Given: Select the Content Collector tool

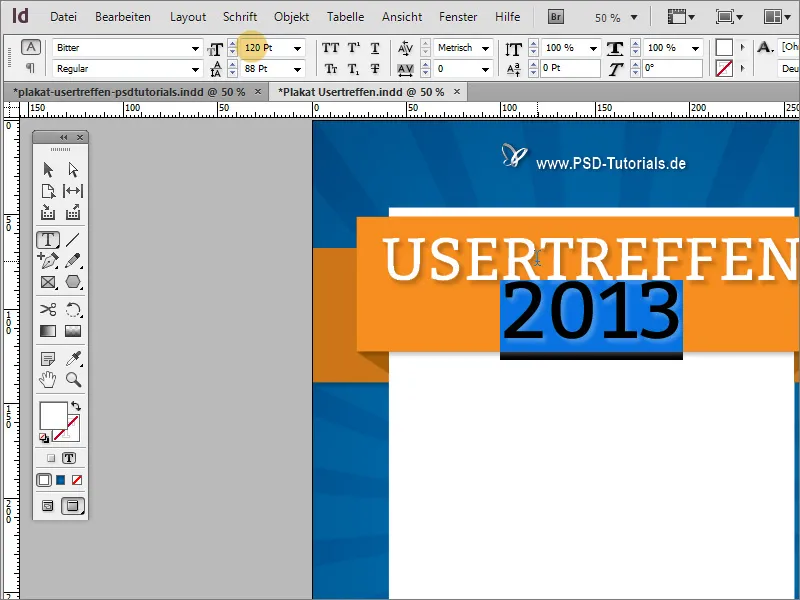Looking at the screenshot, I should tap(48, 212).
